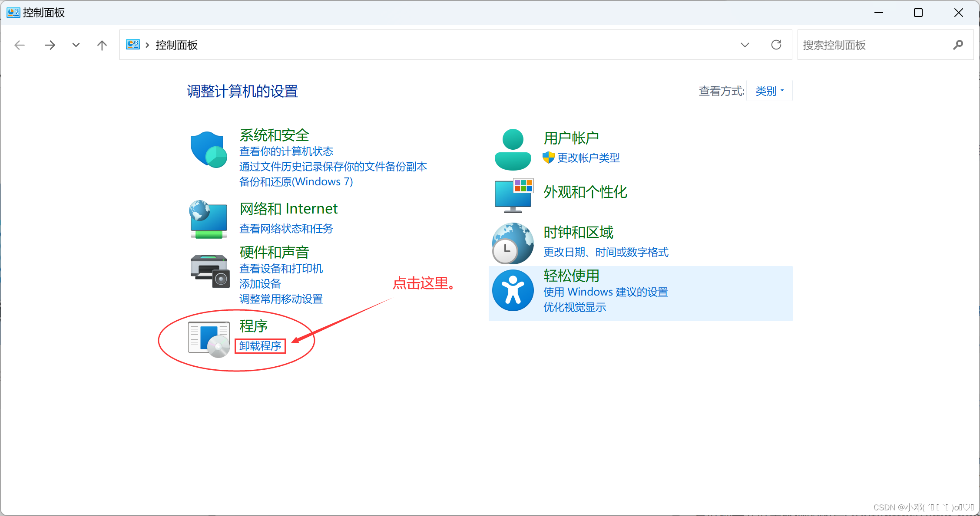Click 备份和还原(Windows 7) link

(296, 182)
